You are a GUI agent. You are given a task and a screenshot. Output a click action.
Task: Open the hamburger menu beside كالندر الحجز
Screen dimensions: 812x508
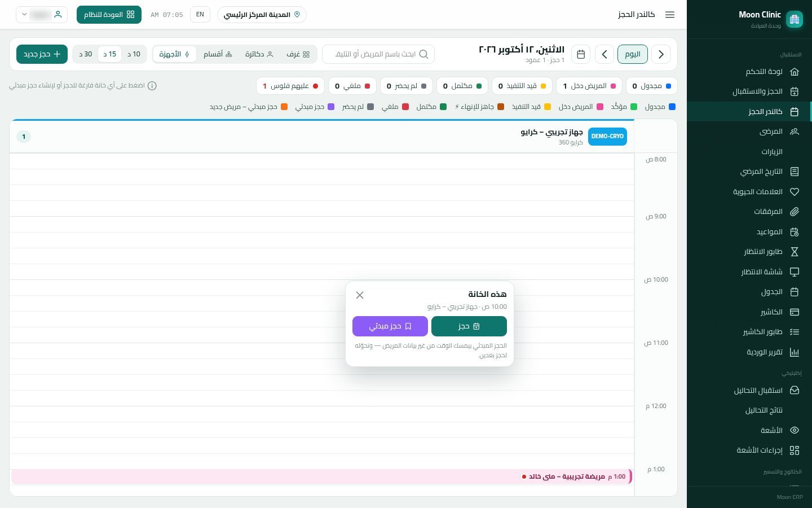[670, 15]
